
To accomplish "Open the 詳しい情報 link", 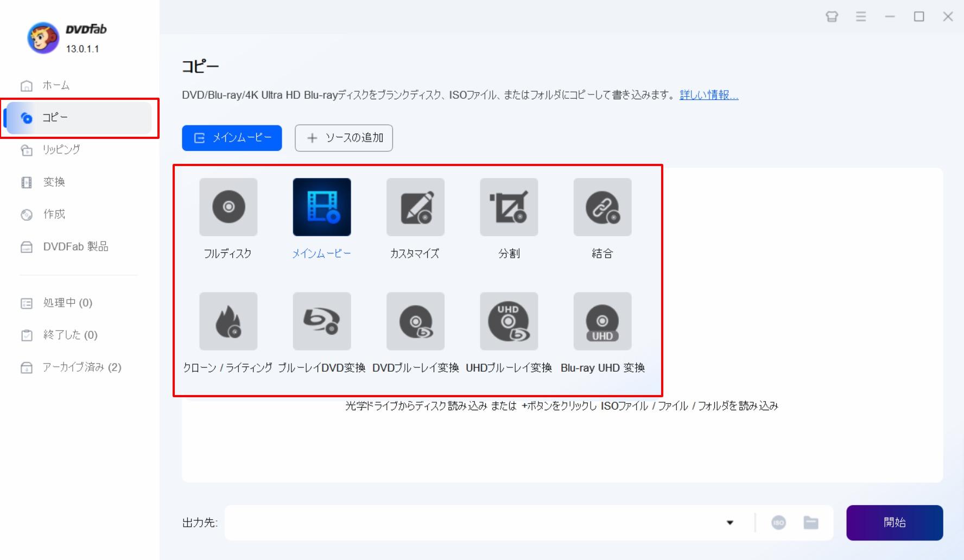I will tap(709, 95).
